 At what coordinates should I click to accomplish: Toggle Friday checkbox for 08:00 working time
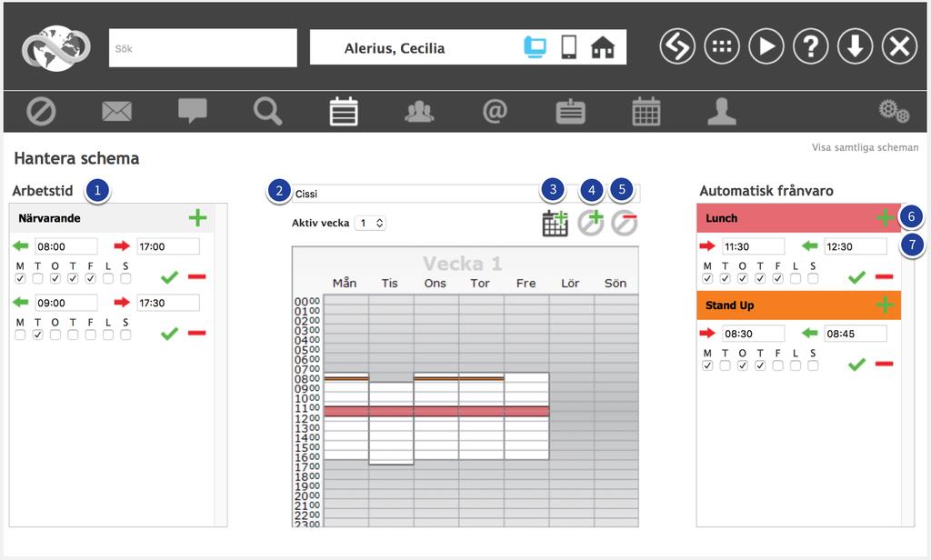tap(90, 278)
